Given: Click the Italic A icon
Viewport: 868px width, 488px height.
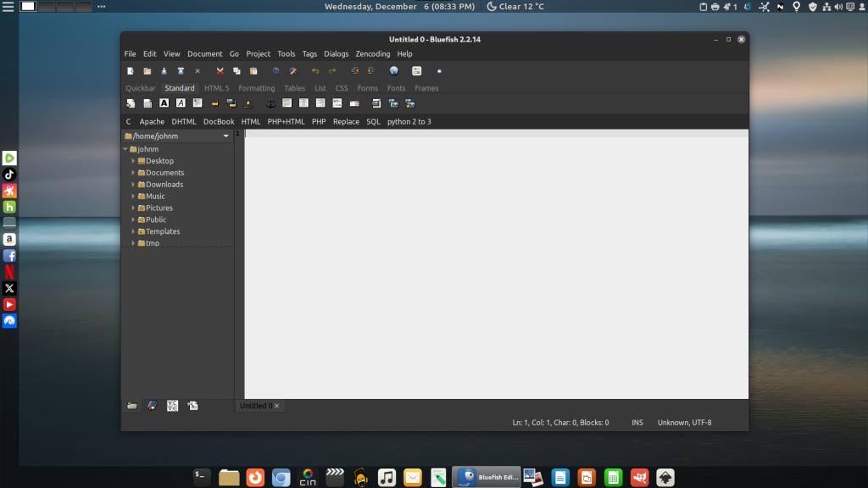Looking at the screenshot, I should coord(181,103).
